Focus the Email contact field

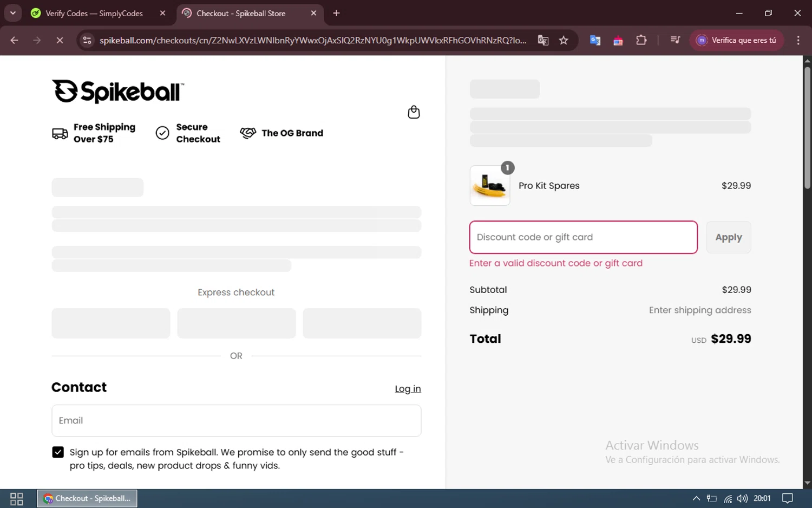pyautogui.click(x=236, y=421)
